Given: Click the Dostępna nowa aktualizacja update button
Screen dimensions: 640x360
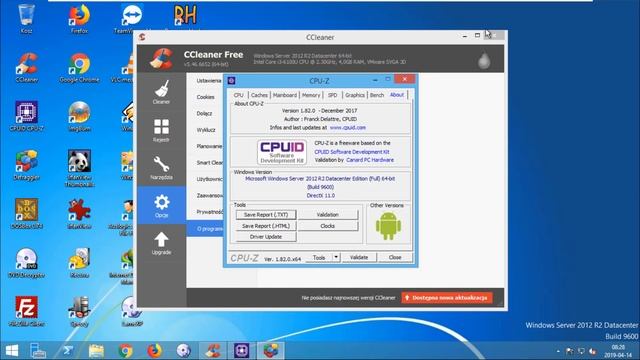Looking at the screenshot, I should click(x=447, y=298).
